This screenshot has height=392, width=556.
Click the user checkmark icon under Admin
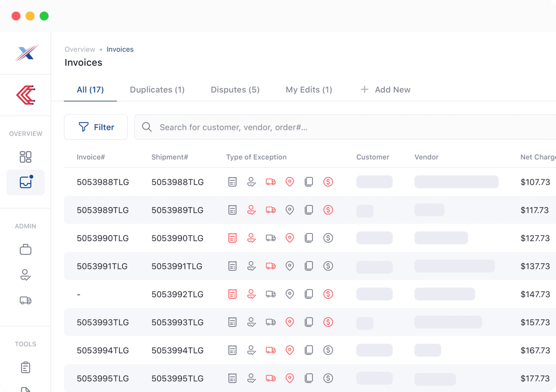click(x=25, y=275)
